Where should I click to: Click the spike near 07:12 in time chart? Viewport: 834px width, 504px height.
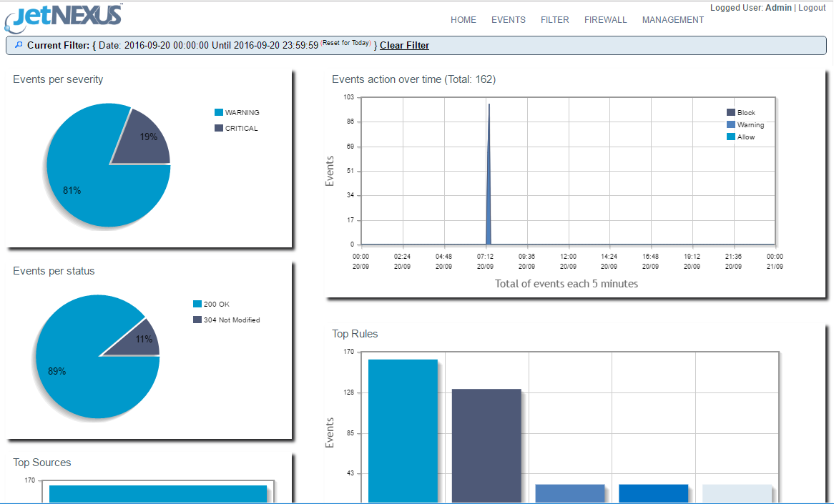tap(489, 175)
